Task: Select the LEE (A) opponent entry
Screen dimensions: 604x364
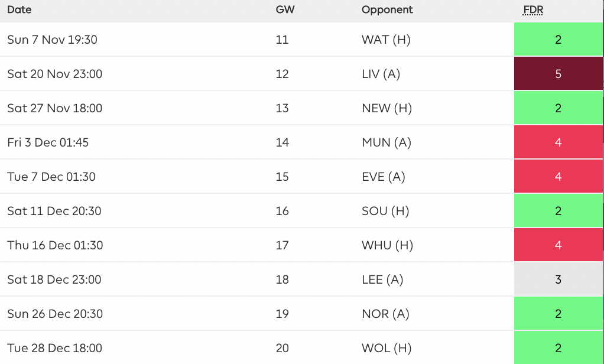Action: 382,279
